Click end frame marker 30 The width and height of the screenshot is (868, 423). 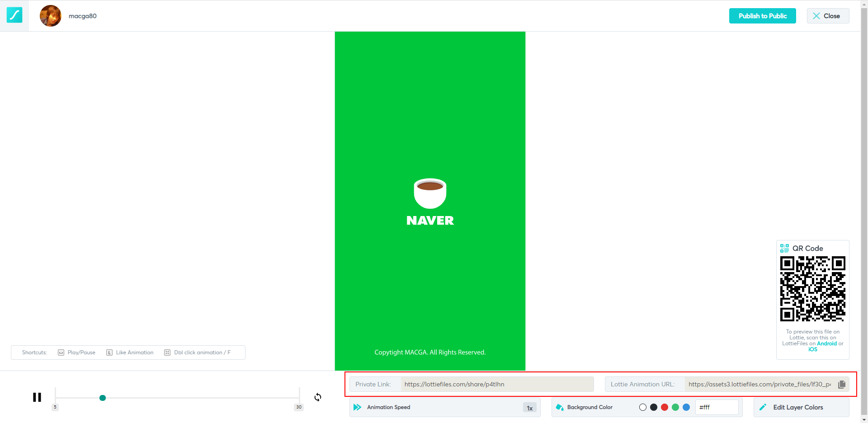(299, 407)
